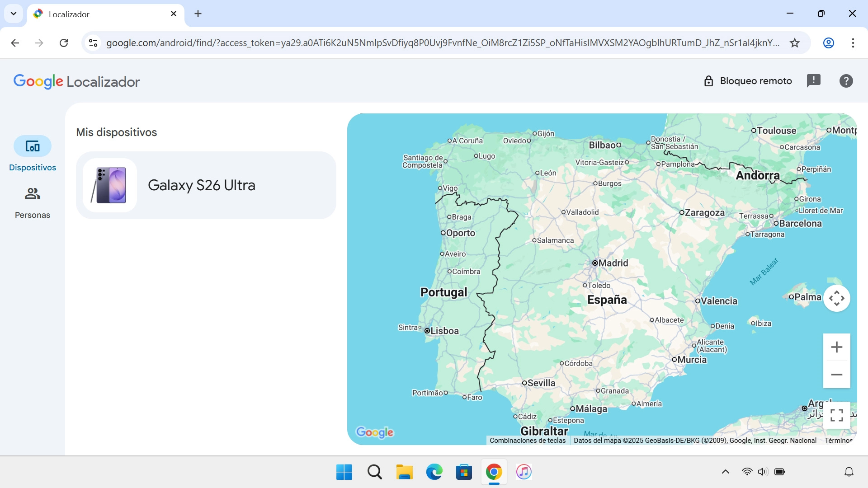Screen dimensions: 868x488
Task: Open the Chrome profile avatar icon
Action: (x=828, y=43)
